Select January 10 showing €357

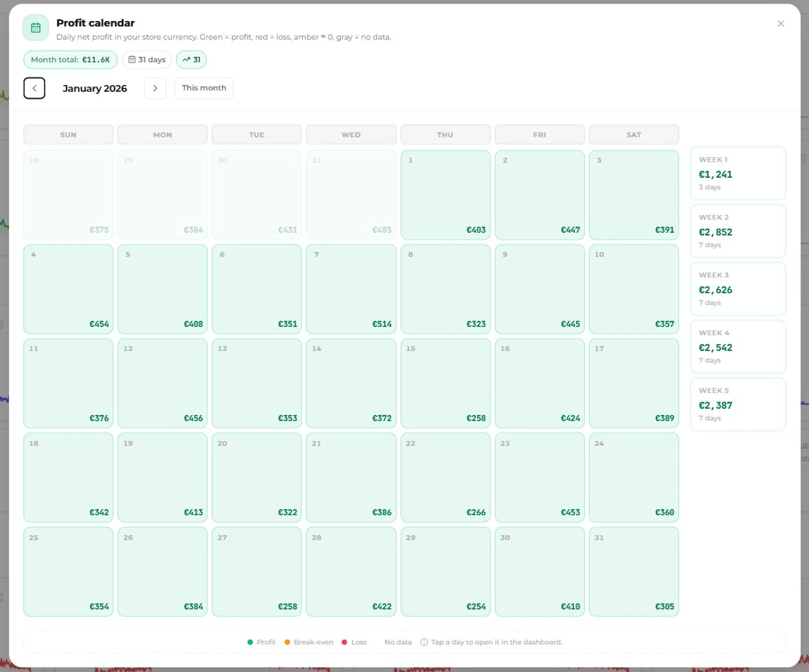pyautogui.click(x=634, y=289)
